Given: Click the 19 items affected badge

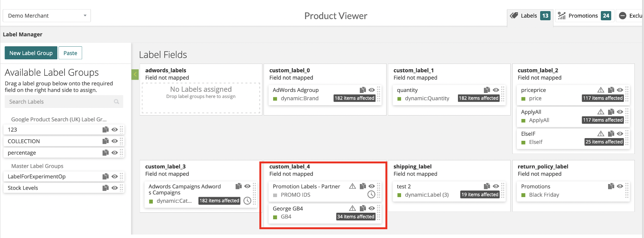Looking at the screenshot, I should pos(480,195).
